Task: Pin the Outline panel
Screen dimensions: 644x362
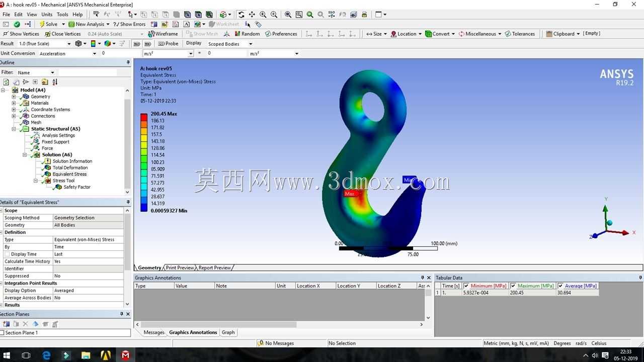Action: tap(128, 62)
